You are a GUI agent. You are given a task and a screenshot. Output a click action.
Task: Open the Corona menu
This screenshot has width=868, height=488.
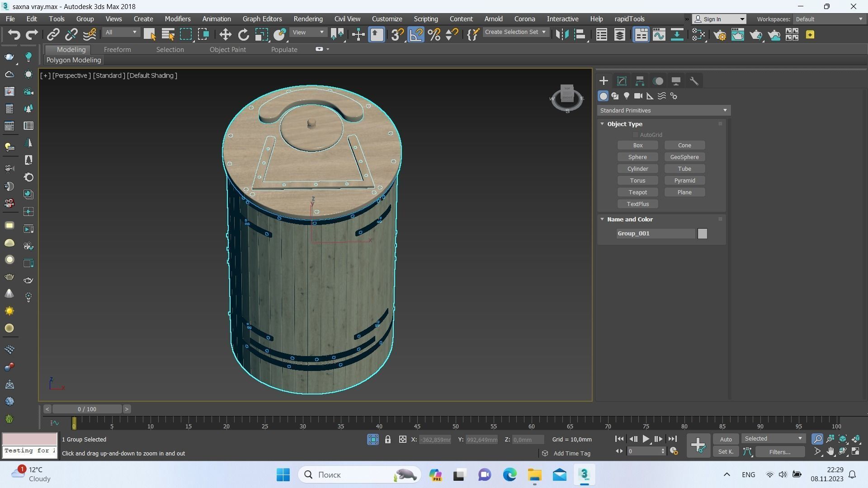click(x=524, y=19)
